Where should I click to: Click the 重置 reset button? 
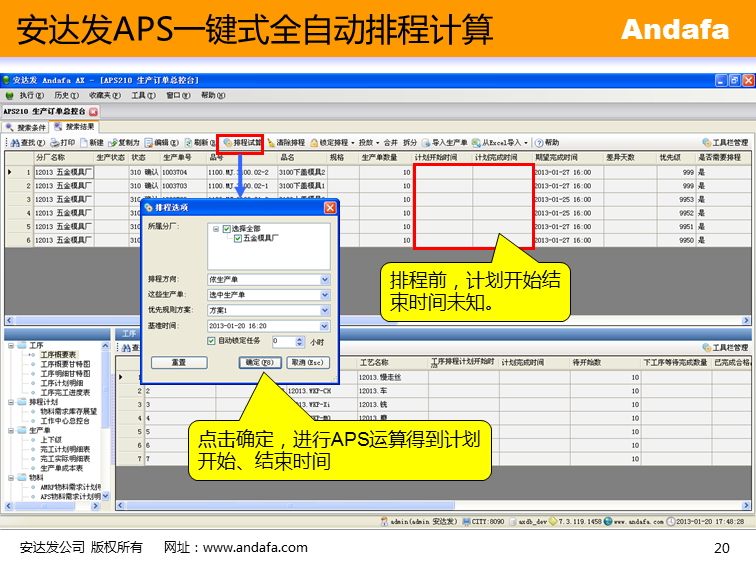[x=178, y=362]
